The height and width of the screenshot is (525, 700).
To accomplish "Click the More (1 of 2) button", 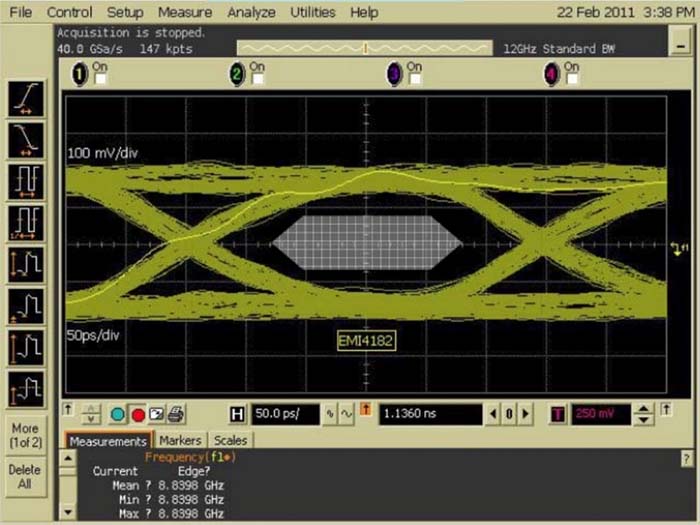I will click(x=25, y=435).
